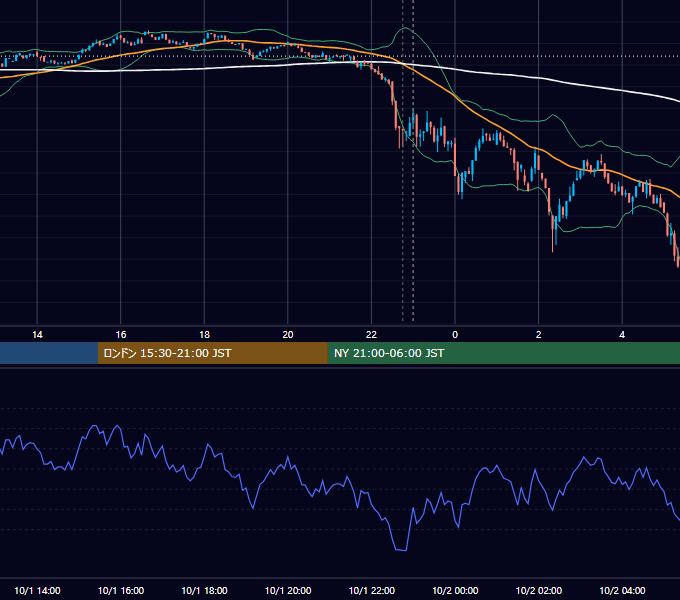
Task: Click the NY 21:00-06:00 JST session bar
Action: pos(503,353)
